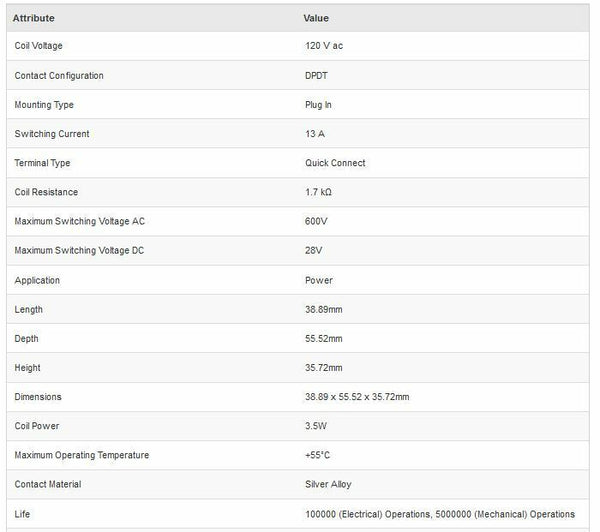Click the DPDT value cell
The image size is (600, 532).
pos(317,76)
